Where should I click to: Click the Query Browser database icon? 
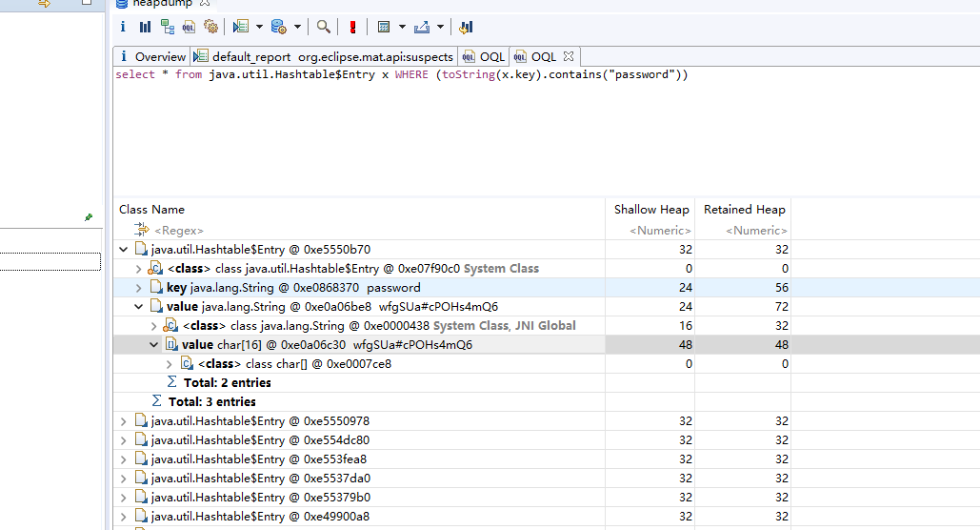tap(278, 27)
